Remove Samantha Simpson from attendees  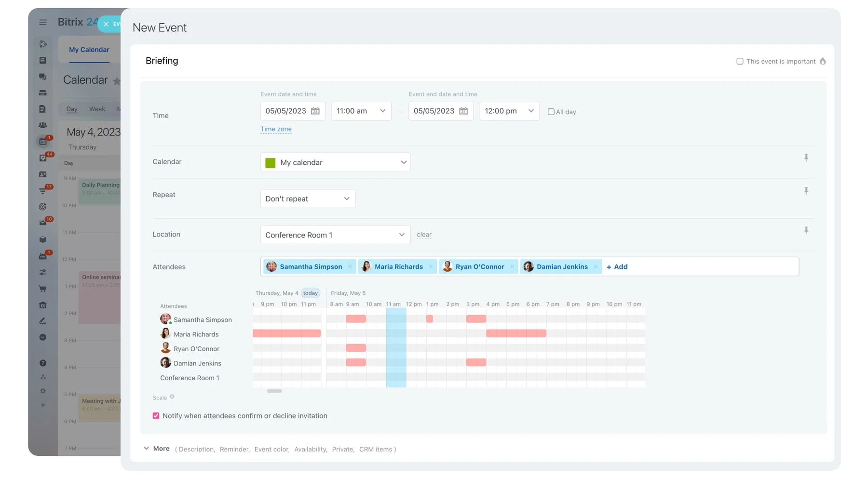pyautogui.click(x=350, y=267)
